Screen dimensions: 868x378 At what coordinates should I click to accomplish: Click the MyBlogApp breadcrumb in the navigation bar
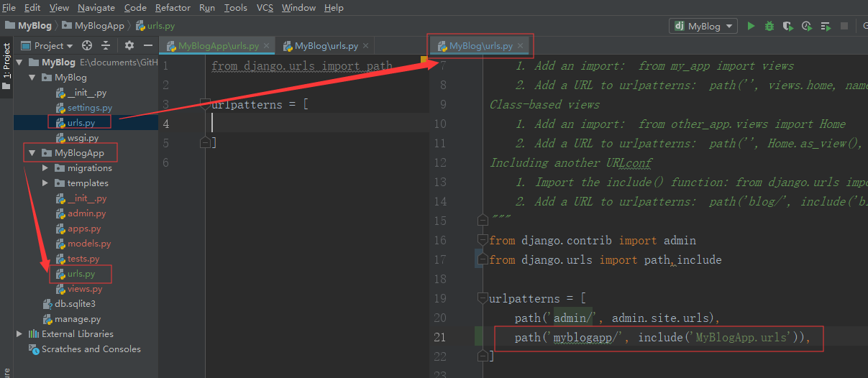tap(93, 26)
